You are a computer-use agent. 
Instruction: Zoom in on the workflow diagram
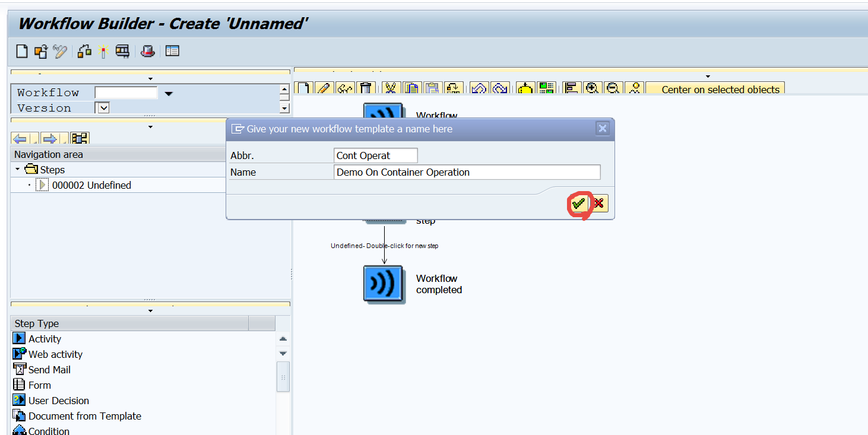click(x=591, y=87)
